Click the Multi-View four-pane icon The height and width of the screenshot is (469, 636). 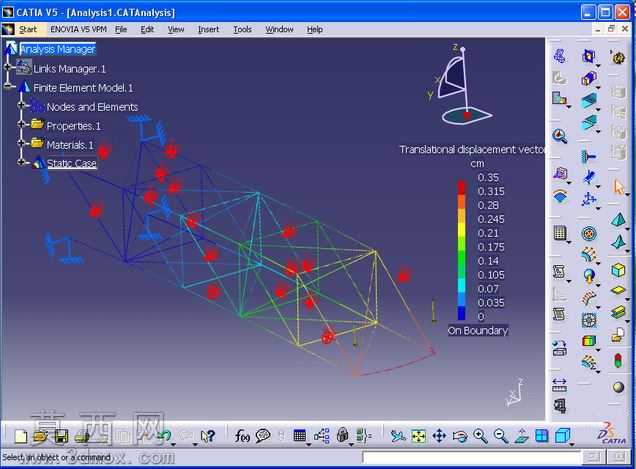click(x=541, y=436)
